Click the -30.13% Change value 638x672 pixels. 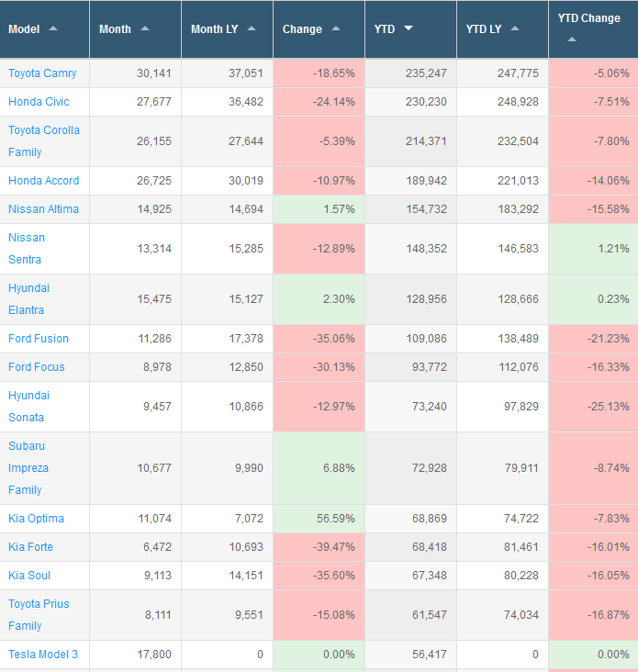334,367
